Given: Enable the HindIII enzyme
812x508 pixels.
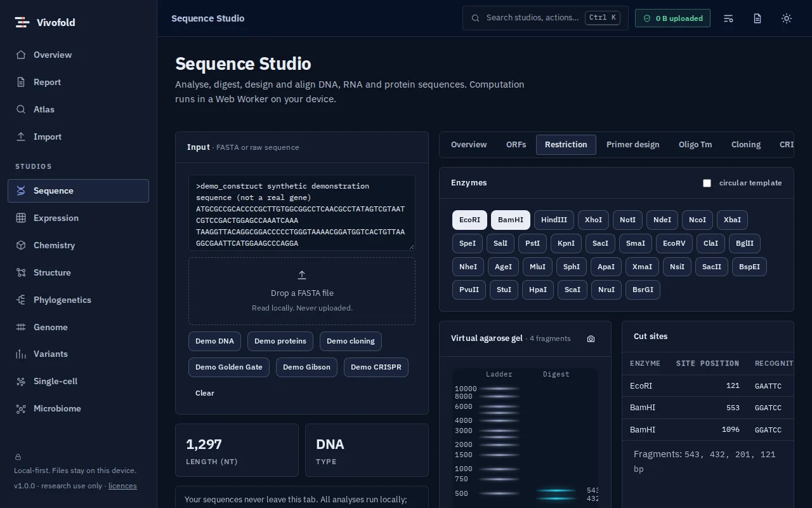Looking at the screenshot, I should click(554, 220).
